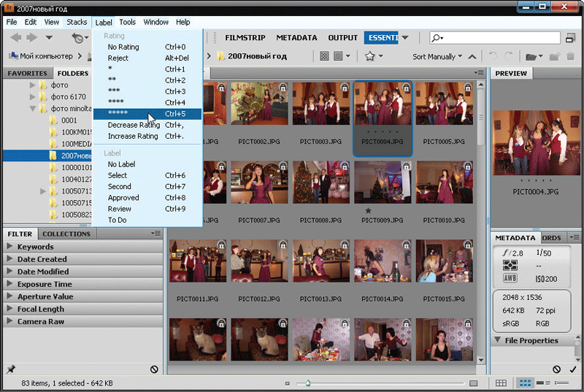The height and width of the screenshot is (392, 584).
Task: Choose Reject in Label menu
Action: [x=147, y=58]
